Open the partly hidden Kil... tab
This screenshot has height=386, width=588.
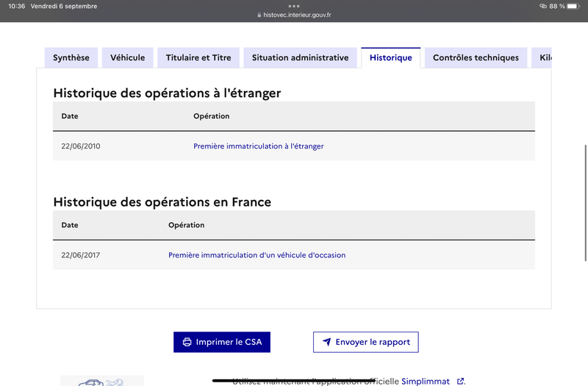point(542,58)
